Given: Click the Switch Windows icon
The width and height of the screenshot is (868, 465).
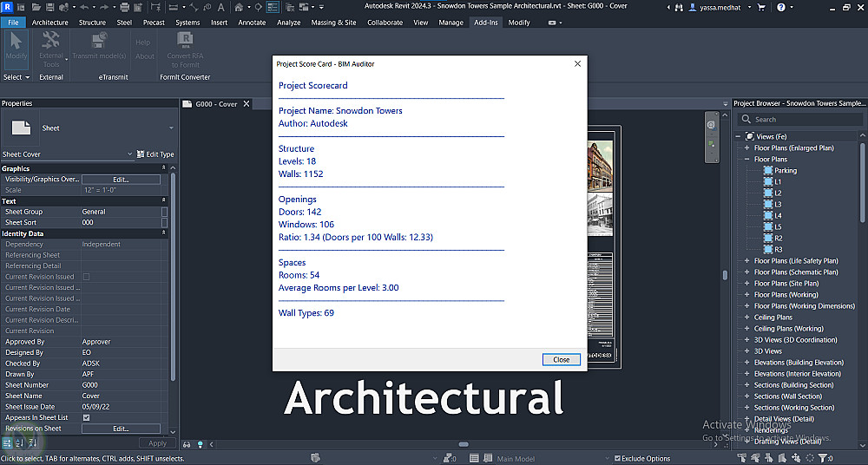Looking at the screenshot, I should tap(304, 7).
